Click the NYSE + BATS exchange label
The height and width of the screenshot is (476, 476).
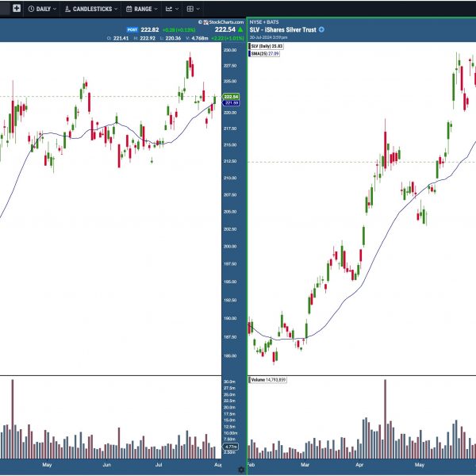point(264,22)
